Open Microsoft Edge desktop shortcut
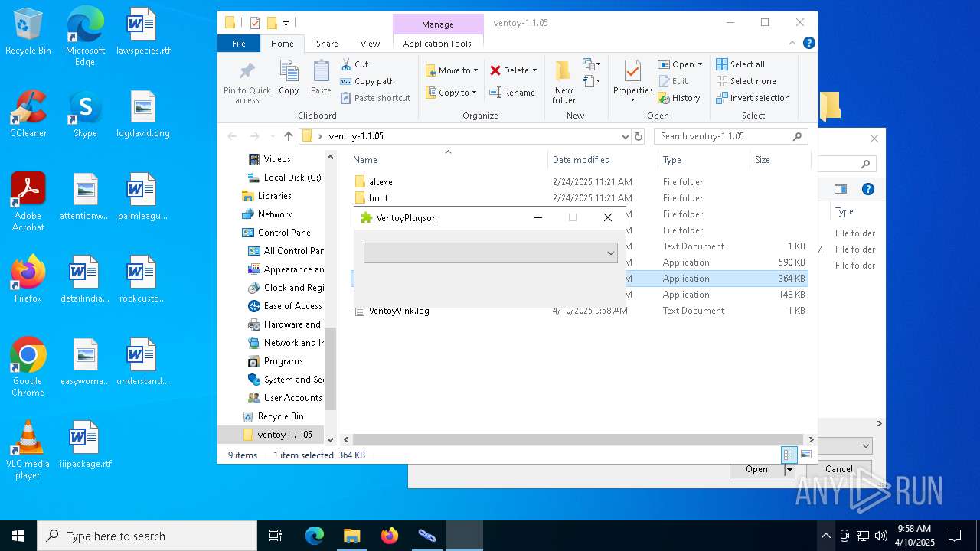The width and height of the screenshot is (980, 551). pyautogui.click(x=85, y=36)
